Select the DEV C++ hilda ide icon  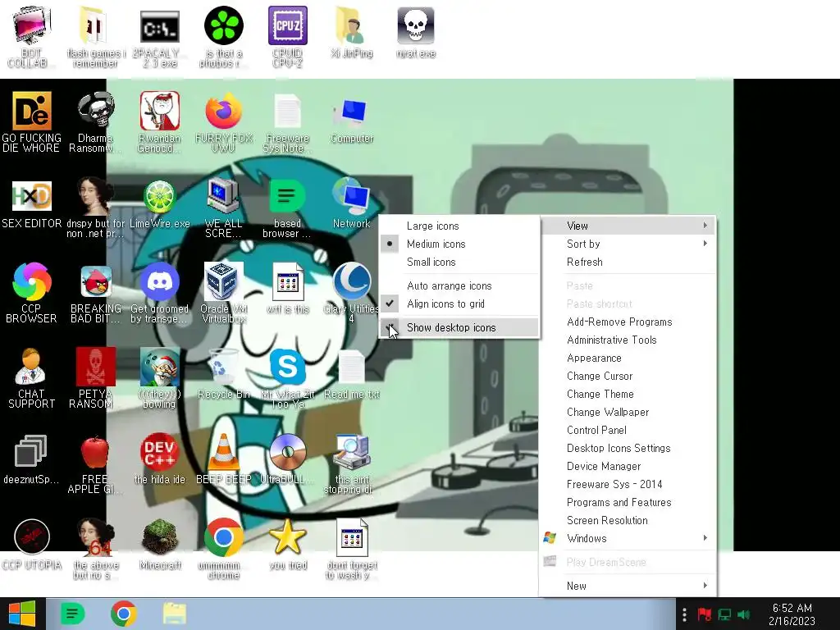click(160, 452)
